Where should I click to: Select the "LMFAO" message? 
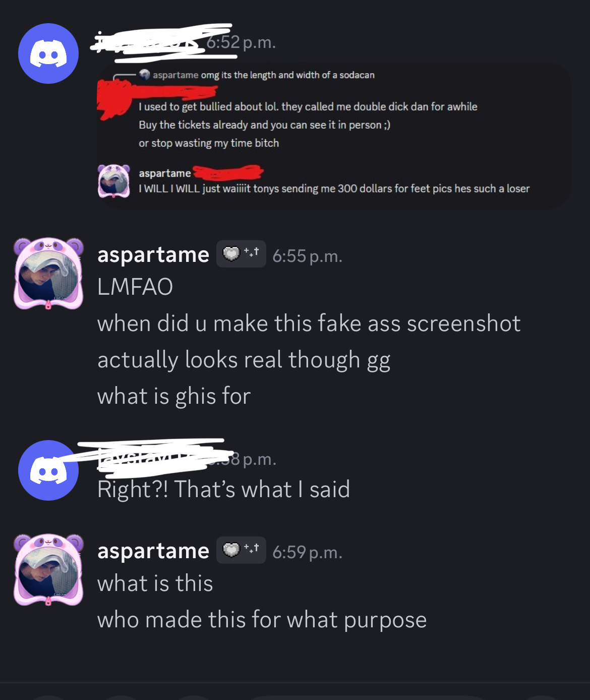(x=135, y=287)
